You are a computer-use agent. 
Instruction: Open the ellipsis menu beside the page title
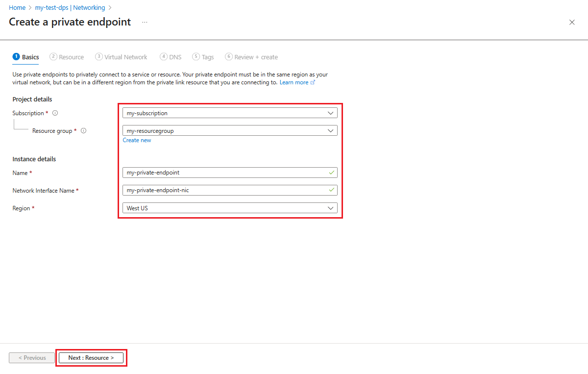[144, 23]
